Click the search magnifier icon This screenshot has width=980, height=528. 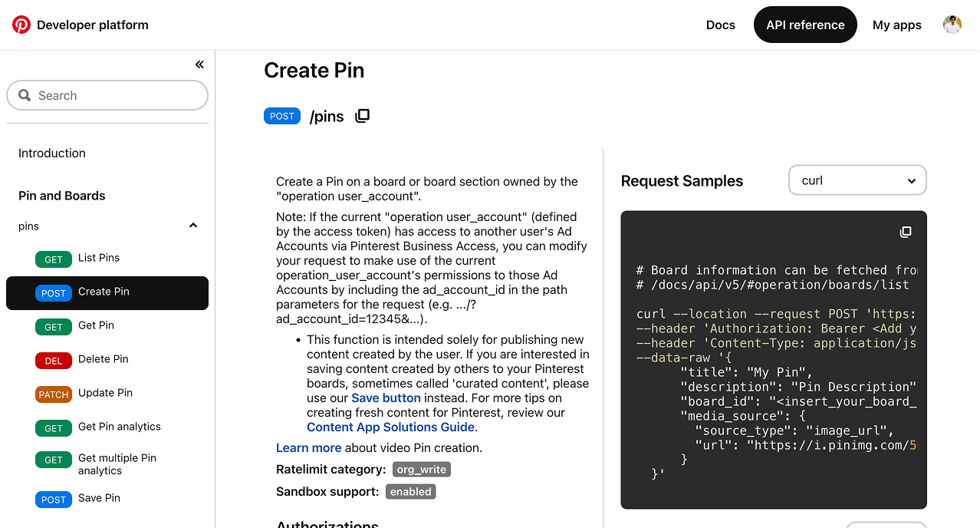point(25,96)
